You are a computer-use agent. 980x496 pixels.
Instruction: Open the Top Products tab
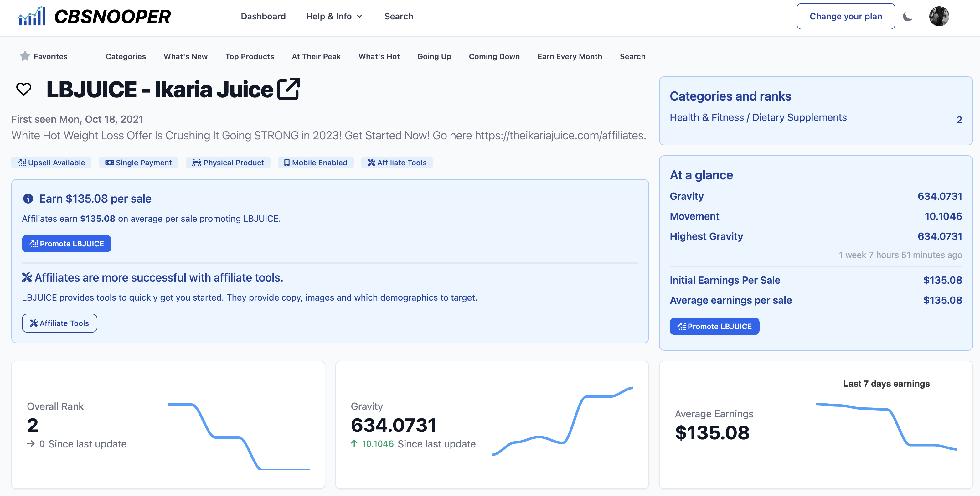click(x=250, y=56)
